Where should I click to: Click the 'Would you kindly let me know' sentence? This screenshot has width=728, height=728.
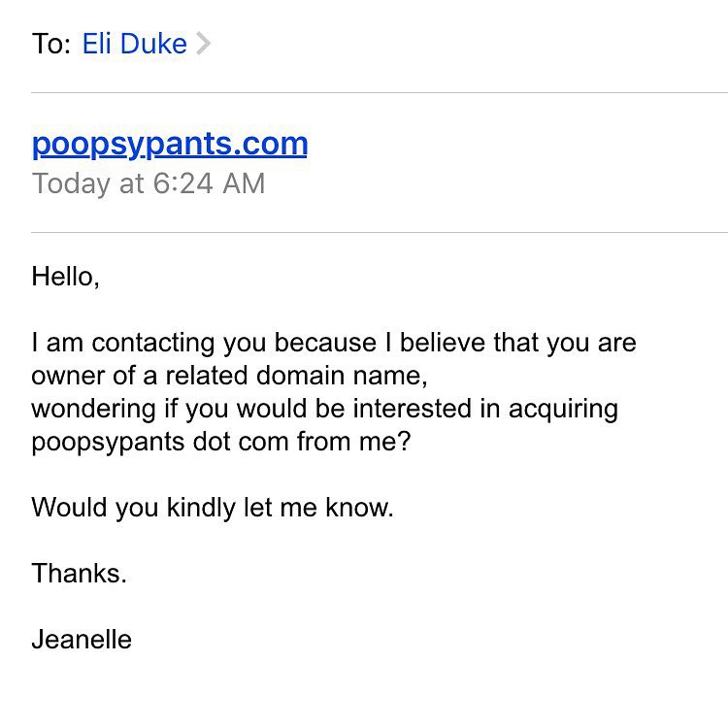pyautogui.click(x=213, y=508)
